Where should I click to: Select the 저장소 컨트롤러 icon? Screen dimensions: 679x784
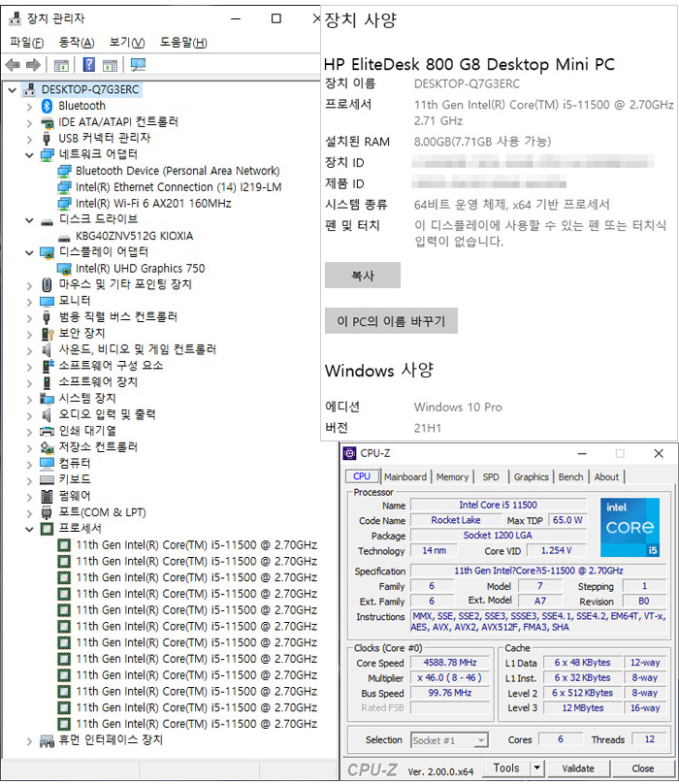click(47, 447)
